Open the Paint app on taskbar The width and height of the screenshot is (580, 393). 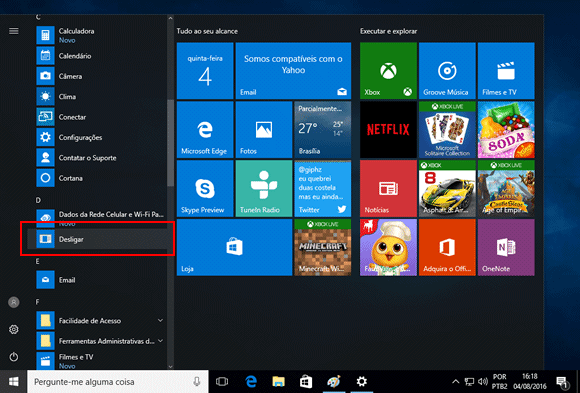(334, 382)
